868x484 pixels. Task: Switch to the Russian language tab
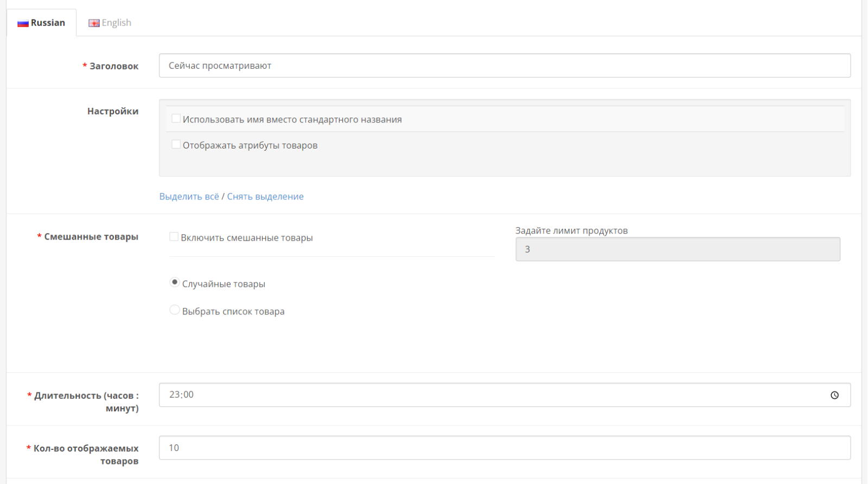click(x=41, y=23)
